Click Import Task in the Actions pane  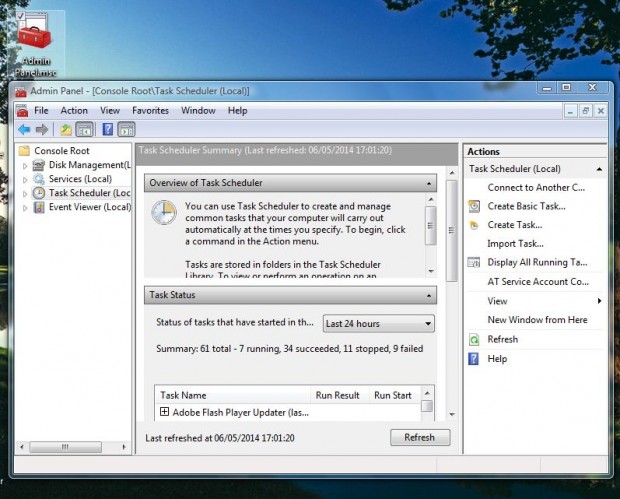click(515, 243)
